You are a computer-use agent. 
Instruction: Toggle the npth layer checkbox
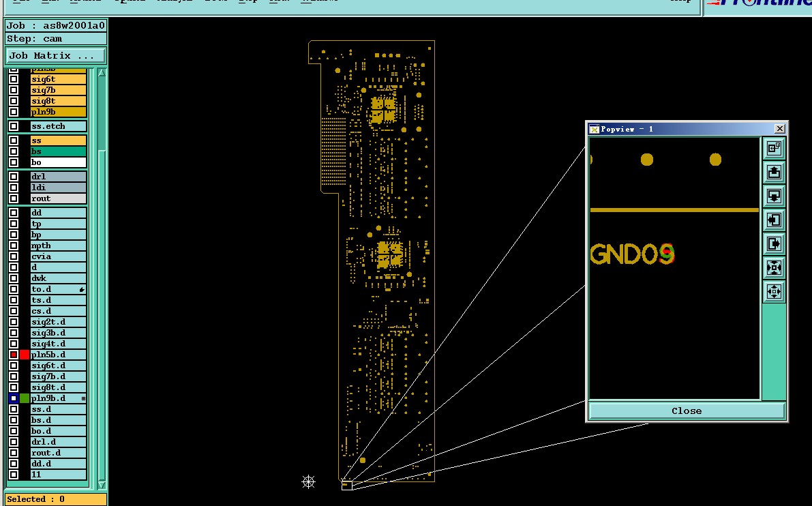click(x=14, y=245)
